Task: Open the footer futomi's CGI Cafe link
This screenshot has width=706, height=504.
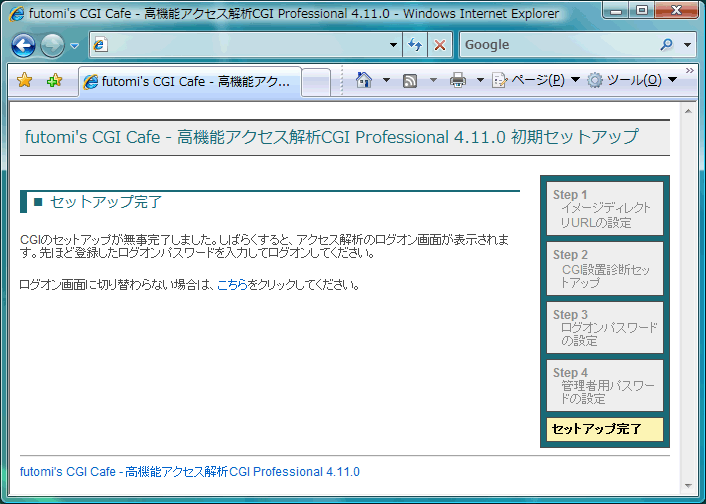Action: click(x=190, y=472)
